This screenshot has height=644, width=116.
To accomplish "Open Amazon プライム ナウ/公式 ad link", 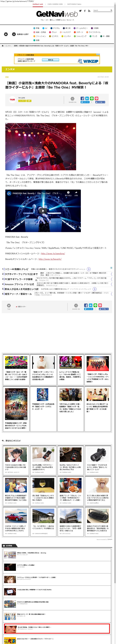I will [19, 284].
